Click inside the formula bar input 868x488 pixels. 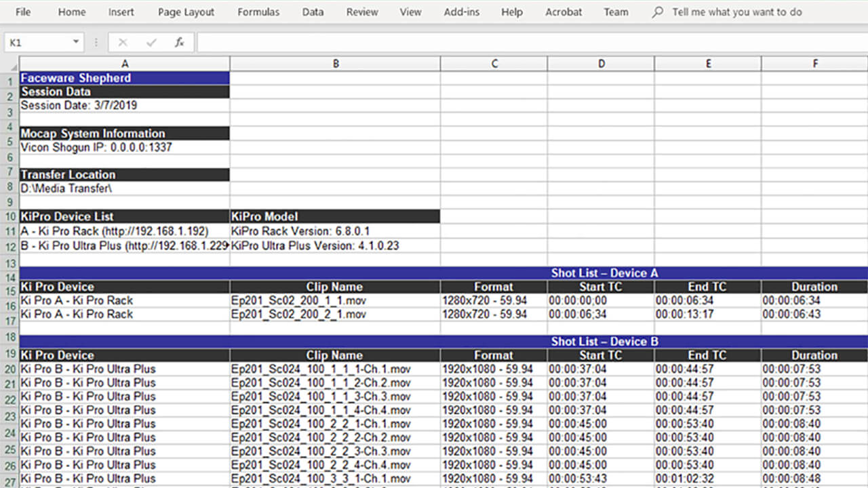click(x=529, y=43)
